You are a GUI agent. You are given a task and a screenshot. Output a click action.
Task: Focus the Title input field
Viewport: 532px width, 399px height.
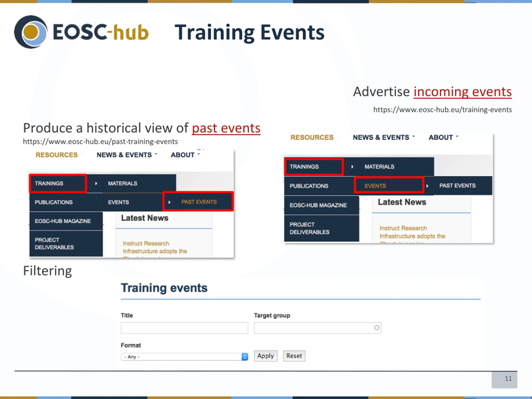coord(185,328)
